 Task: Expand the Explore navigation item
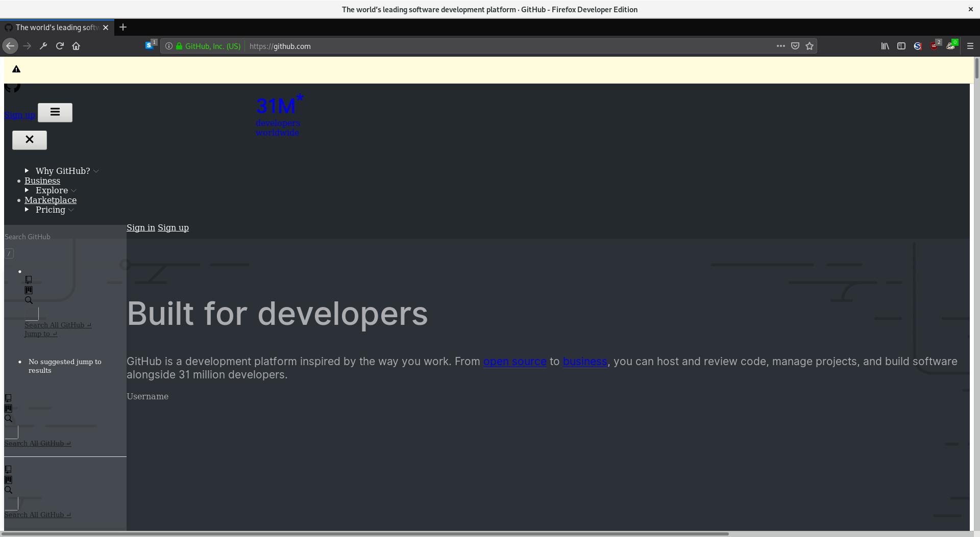(52, 190)
